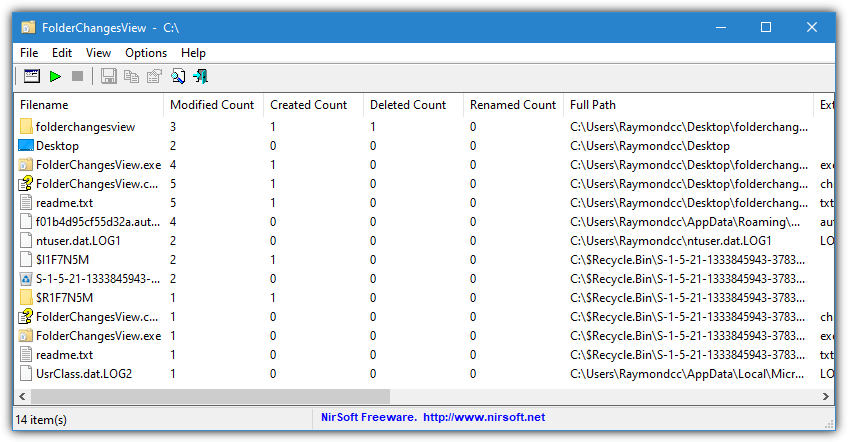Screen dimensions: 848x442
Task: Open the View menu
Action: point(98,53)
